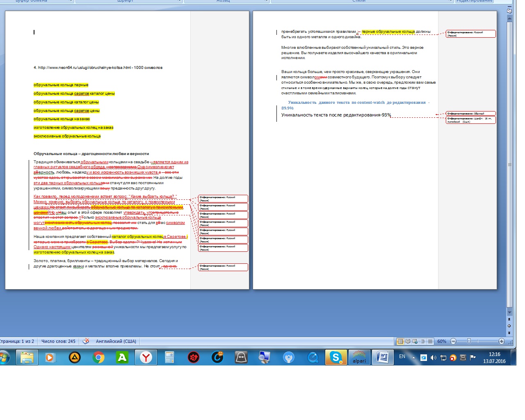Switch to Web Layout view
Viewport: 525px width, 420px height.
(x=415, y=341)
